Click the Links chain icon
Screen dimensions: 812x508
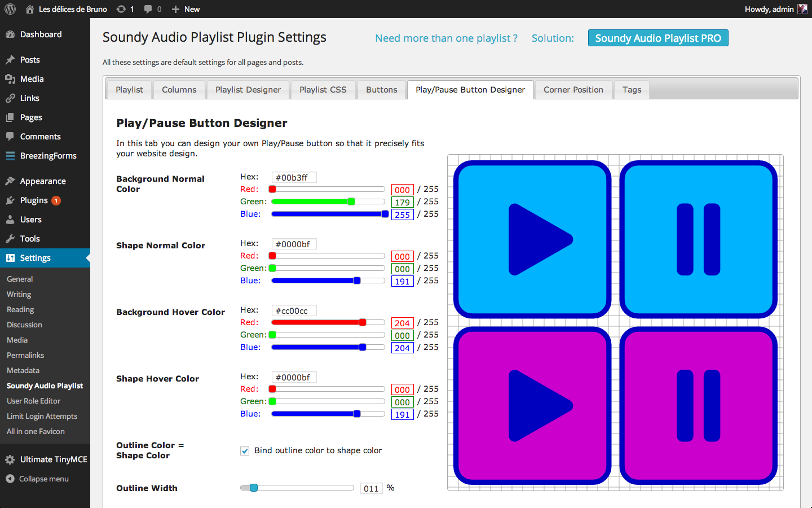click(x=10, y=98)
